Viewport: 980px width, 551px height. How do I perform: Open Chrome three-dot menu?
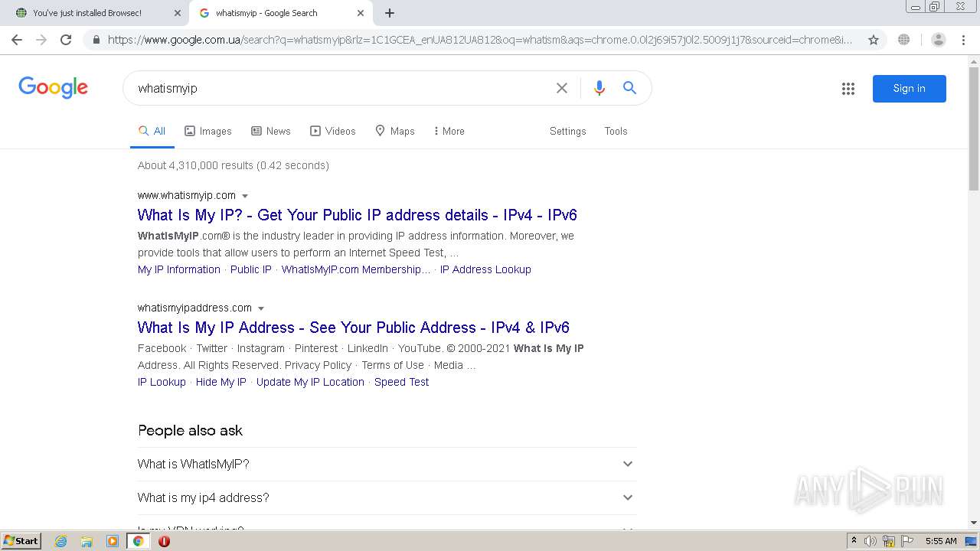coord(963,40)
